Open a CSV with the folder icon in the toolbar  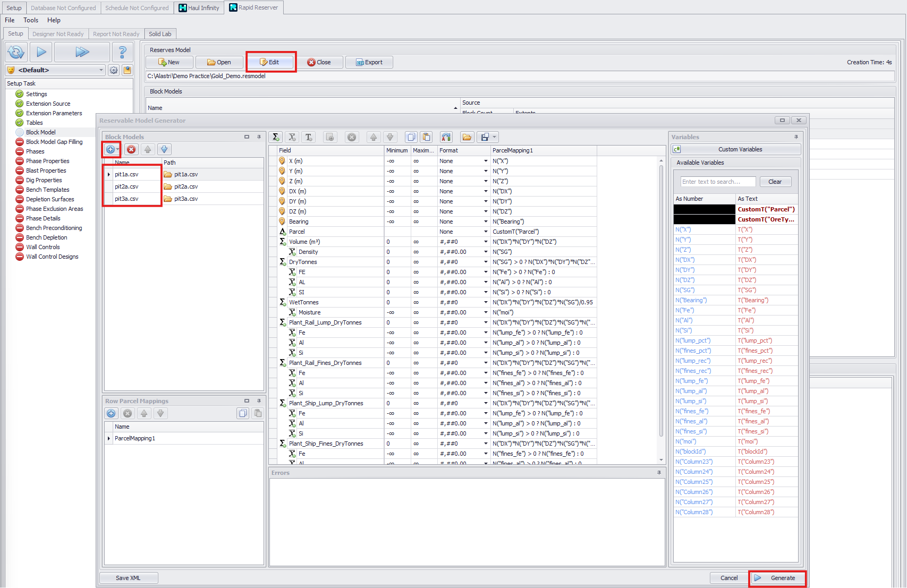467,137
